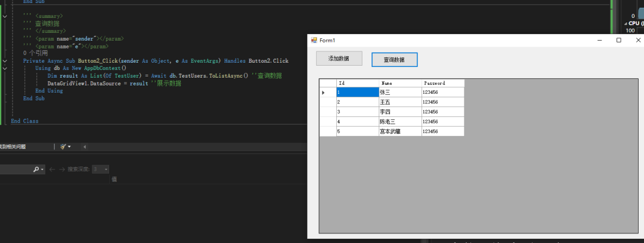Click the TestUser type in the Dim line
This screenshot has height=243, width=644.
128,76
